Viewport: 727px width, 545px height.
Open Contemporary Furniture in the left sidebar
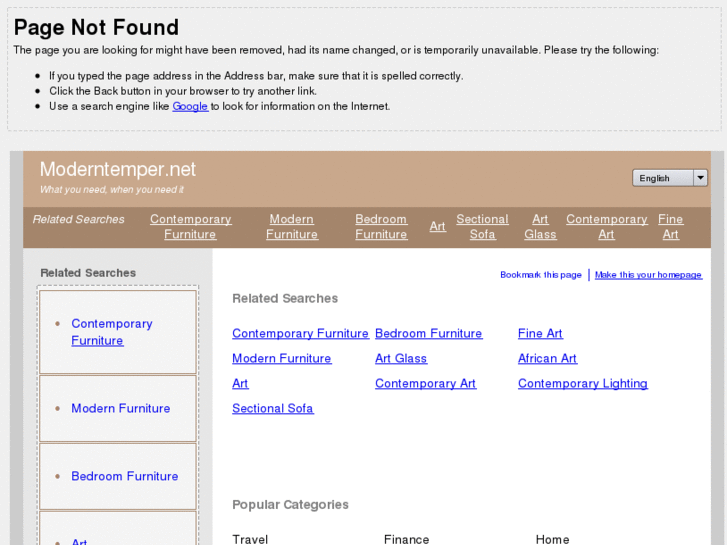click(x=111, y=332)
